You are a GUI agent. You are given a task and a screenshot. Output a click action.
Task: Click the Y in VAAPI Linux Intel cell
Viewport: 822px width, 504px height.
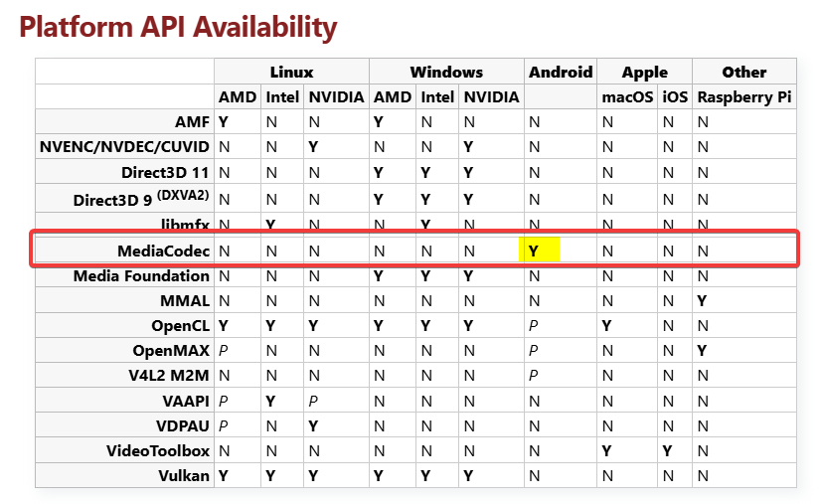point(270,401)
